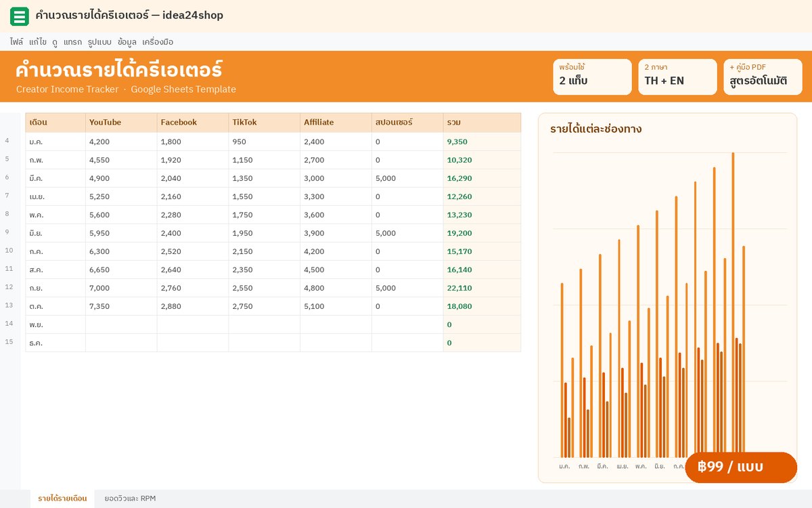Select total cell 22,110
Image resolution: width=812 pixels, height=508 pixels.
pos(482,288)
